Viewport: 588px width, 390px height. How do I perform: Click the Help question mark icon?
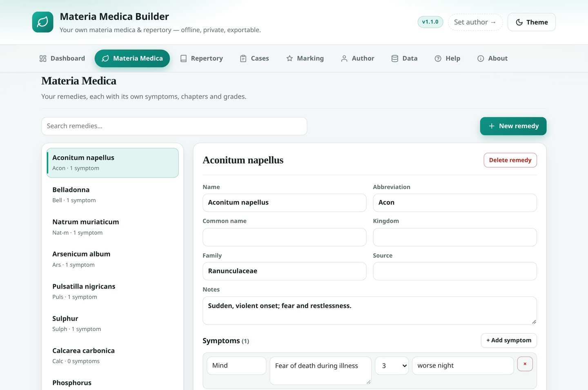(x=438, y=59)
